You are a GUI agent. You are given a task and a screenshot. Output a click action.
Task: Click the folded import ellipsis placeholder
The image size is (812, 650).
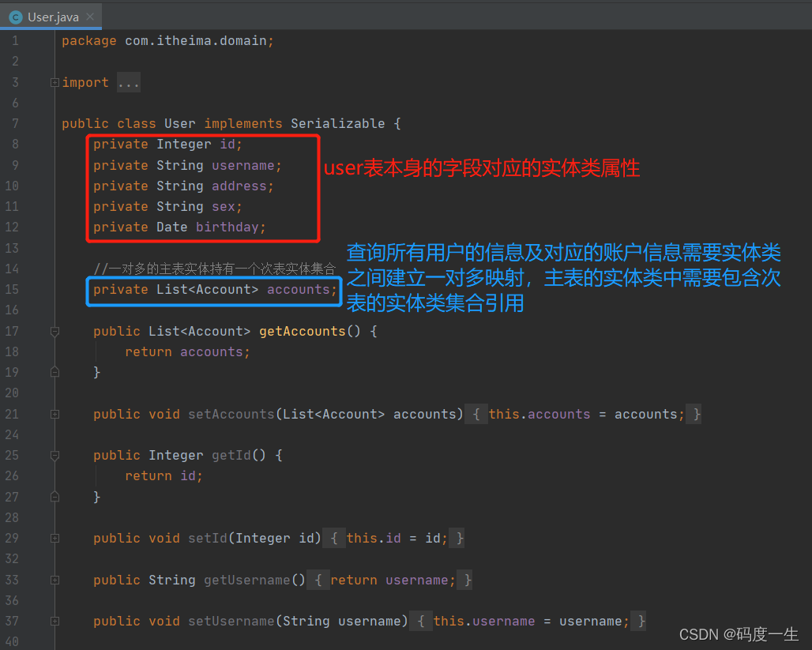129,82
